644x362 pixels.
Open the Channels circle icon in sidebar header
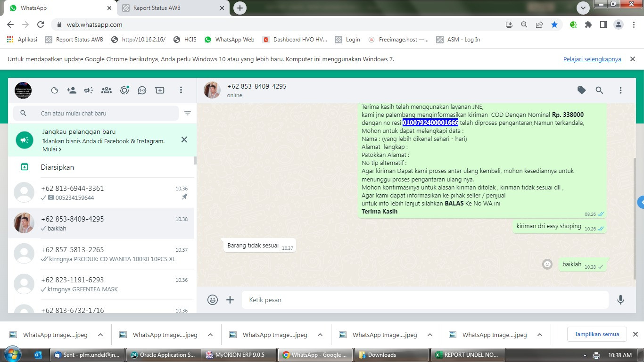coord(124,90)
